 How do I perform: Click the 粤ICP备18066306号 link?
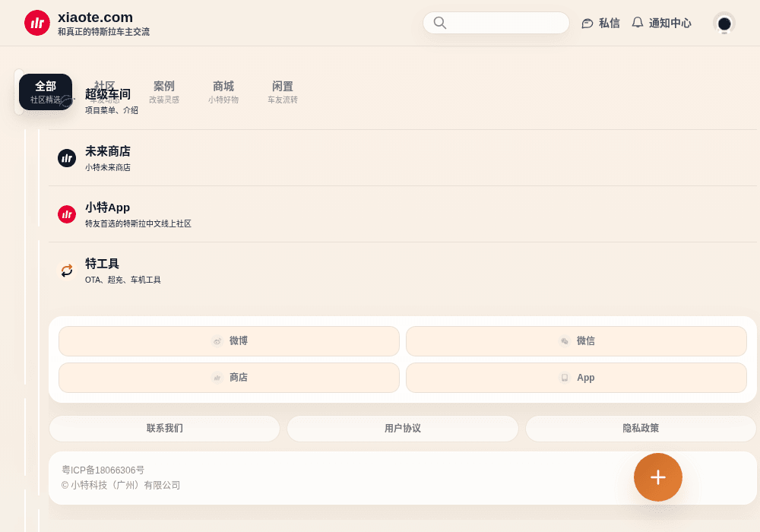click(x=103, y=470)
